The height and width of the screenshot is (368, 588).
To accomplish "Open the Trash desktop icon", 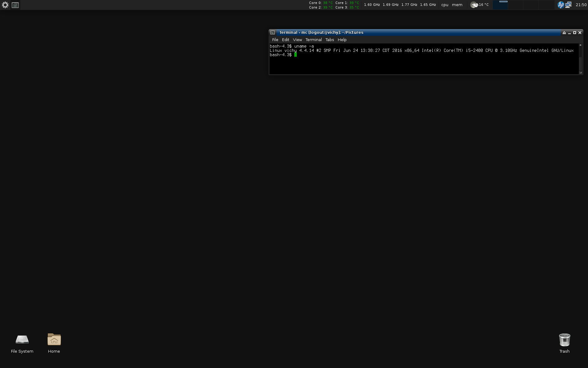I will pos(564,340).
